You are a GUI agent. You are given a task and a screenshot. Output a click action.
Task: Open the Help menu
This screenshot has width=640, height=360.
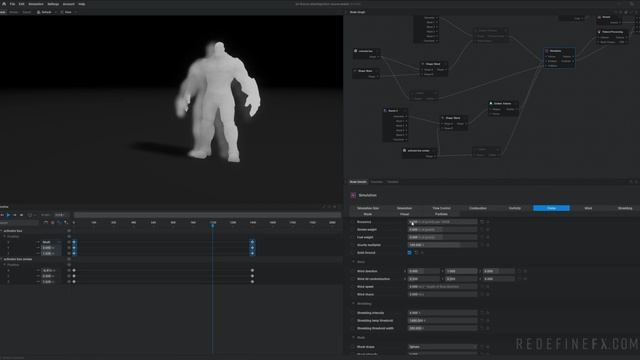coord(82,4)
